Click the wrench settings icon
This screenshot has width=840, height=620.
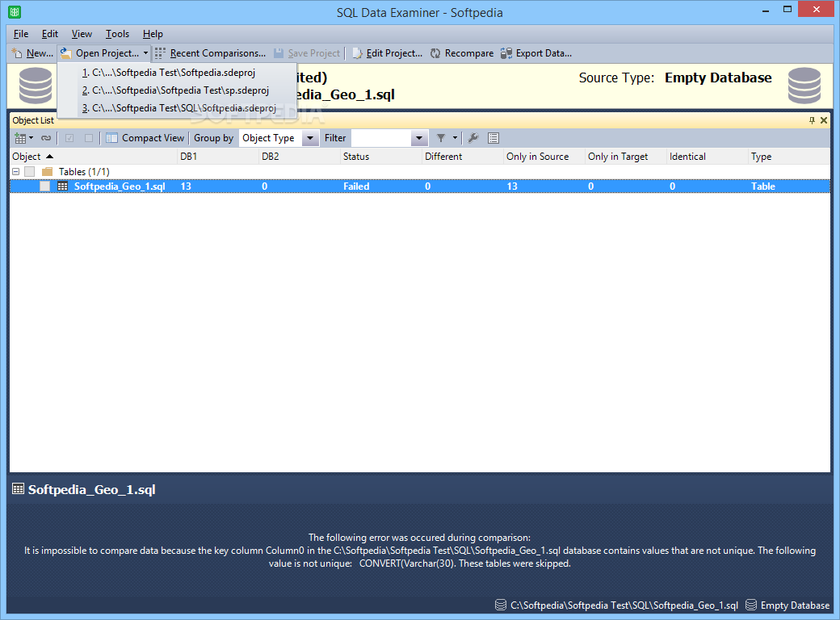(x=472, y=138)
